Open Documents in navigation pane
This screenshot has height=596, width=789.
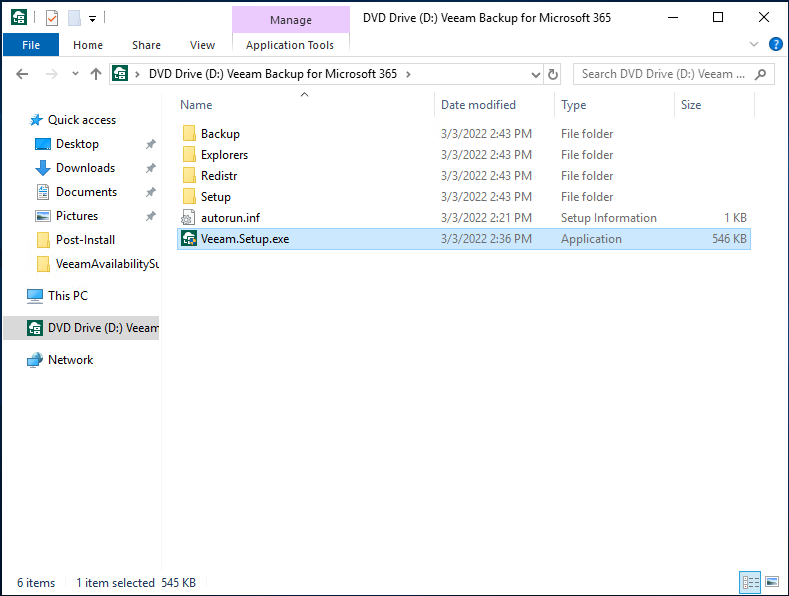[86, 192]
